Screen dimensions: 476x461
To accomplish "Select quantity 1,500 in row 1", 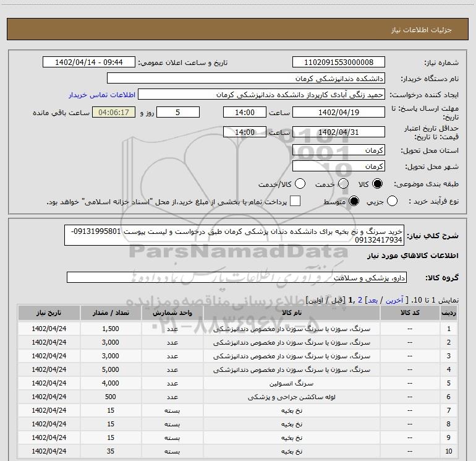I will click(111, 329).
